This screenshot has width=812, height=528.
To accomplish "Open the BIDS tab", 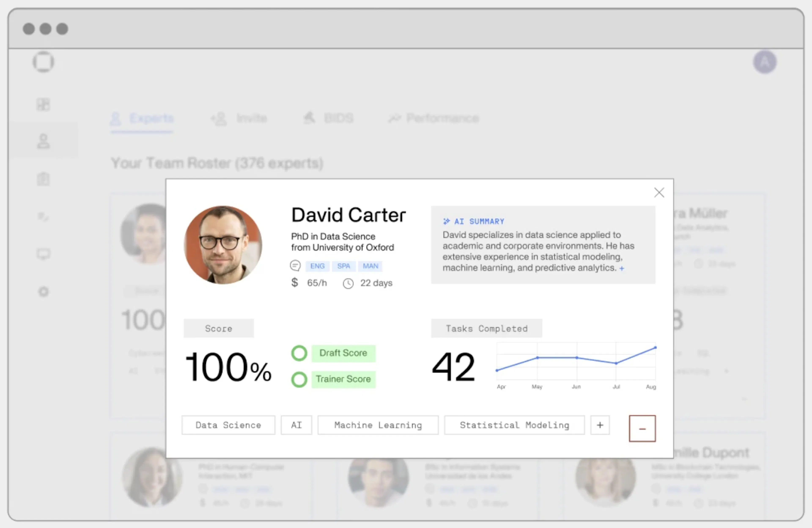I will pos(328,118).
